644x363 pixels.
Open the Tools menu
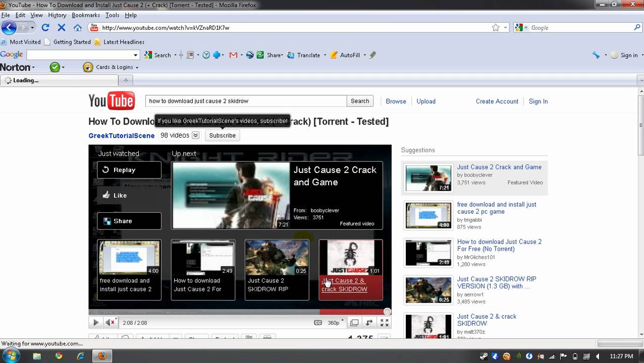click(112, 15)
